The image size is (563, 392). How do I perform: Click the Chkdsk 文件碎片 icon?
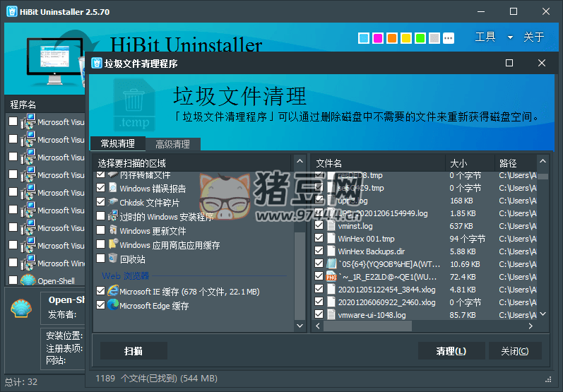(112, 202)
